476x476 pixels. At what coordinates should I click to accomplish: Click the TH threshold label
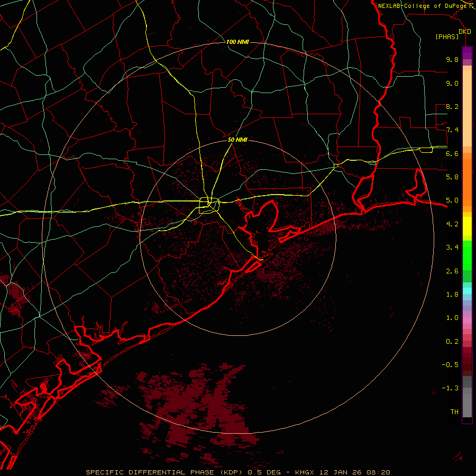click(x=454, y=411)
